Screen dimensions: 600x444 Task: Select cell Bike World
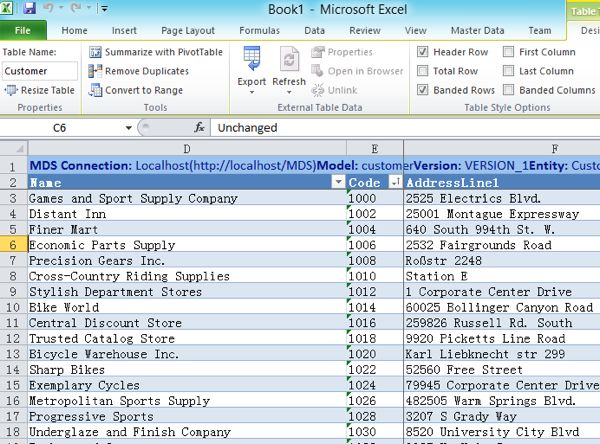(187, 307)
